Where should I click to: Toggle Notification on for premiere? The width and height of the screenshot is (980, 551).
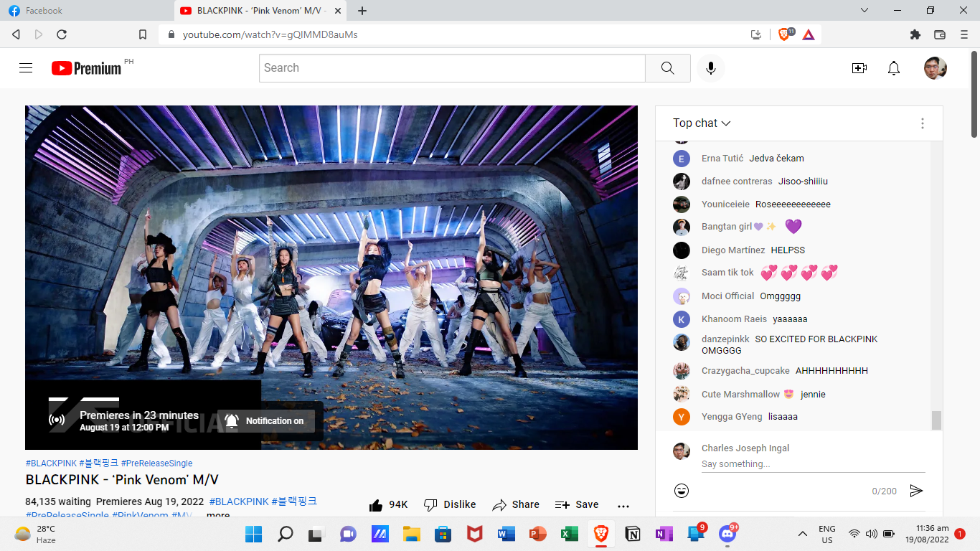(266, 421)
